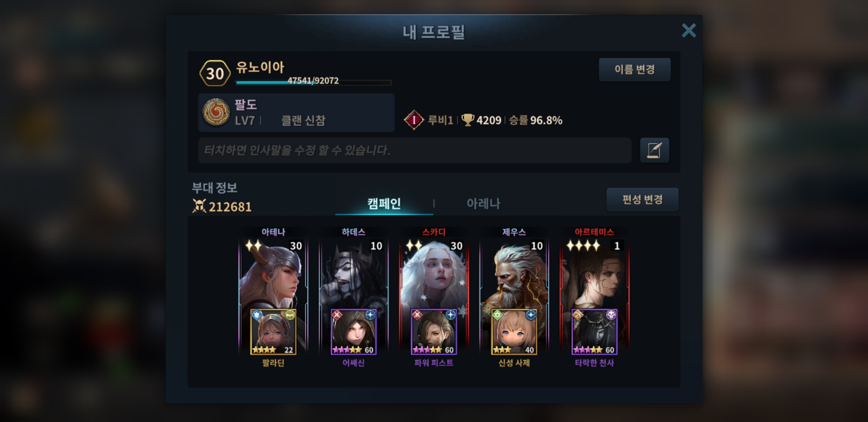The image size is (868, 422).
Task: Click the 팔도 clan emblem icon
Action: pyautogui.click(x=216, y=113)
